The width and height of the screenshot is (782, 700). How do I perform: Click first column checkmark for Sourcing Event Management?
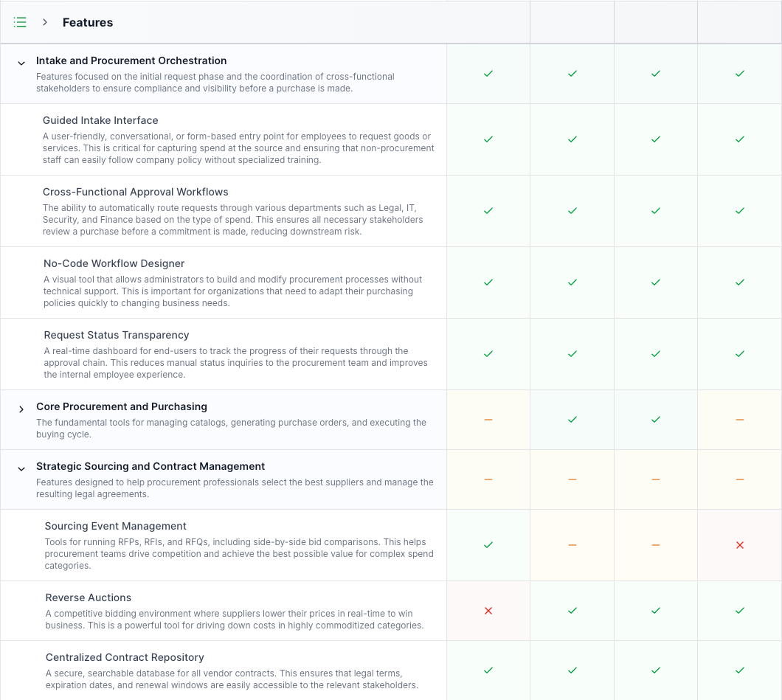[488, 545]
